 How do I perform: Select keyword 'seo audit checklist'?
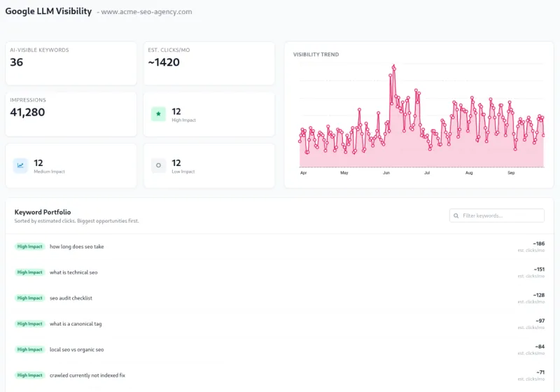click(x=71, y=298)
